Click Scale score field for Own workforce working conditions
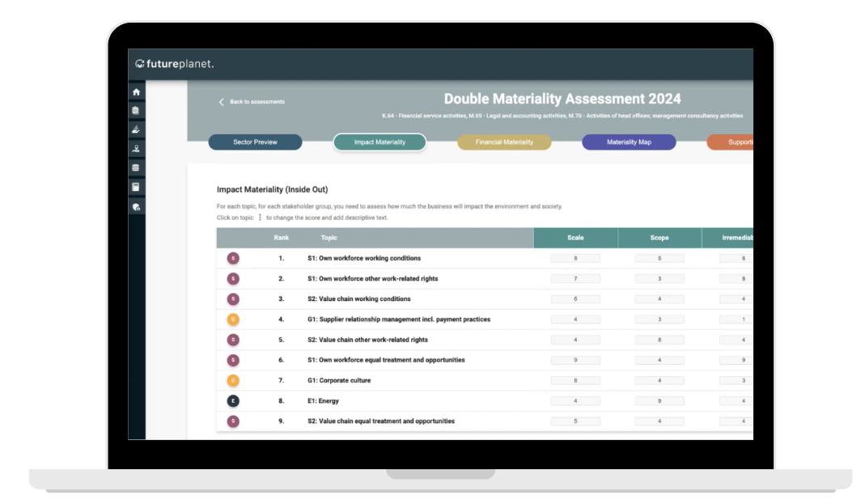This screenshot has height=504, width=865. tap(575, 259)
